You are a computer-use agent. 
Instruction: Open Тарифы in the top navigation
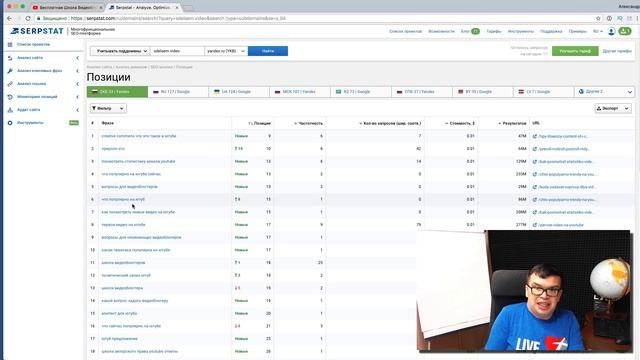tap(494, 31)
